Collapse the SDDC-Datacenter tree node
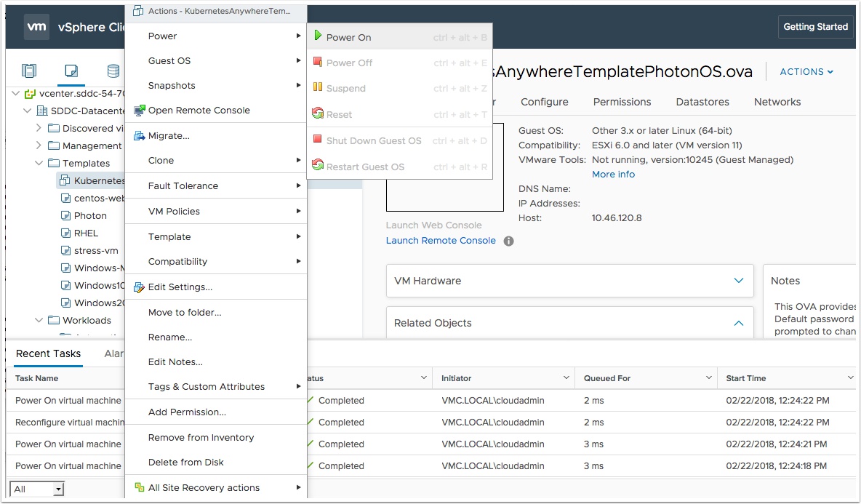The width and height of the screenshot is (861, 504). point(27,111)
